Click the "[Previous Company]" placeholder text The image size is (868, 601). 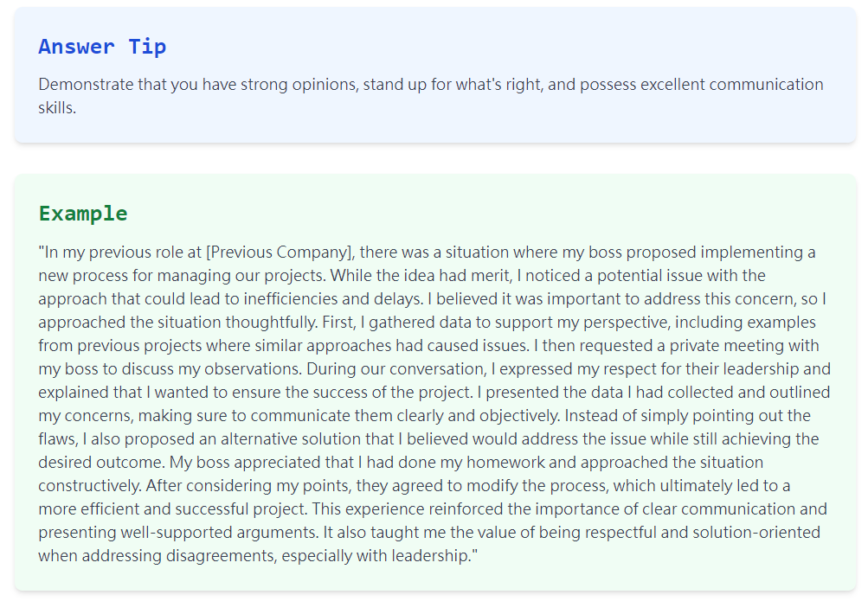pos(280,253)
